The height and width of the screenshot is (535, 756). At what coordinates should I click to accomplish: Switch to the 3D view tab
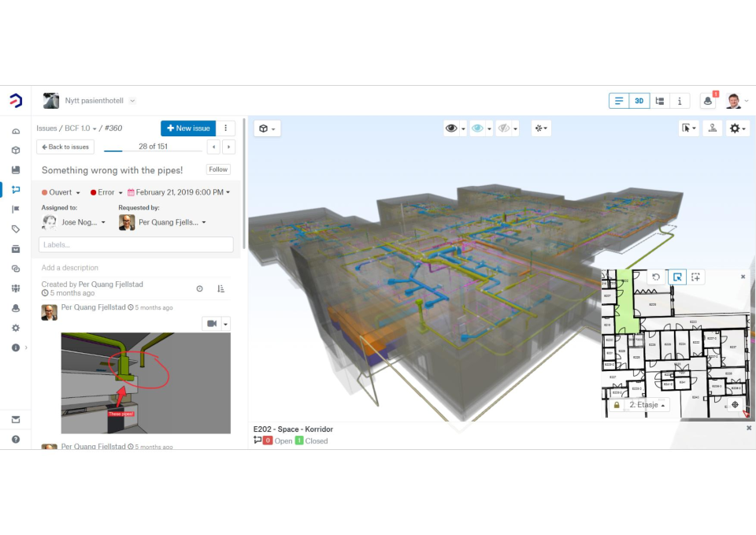(x=639, y=100)
